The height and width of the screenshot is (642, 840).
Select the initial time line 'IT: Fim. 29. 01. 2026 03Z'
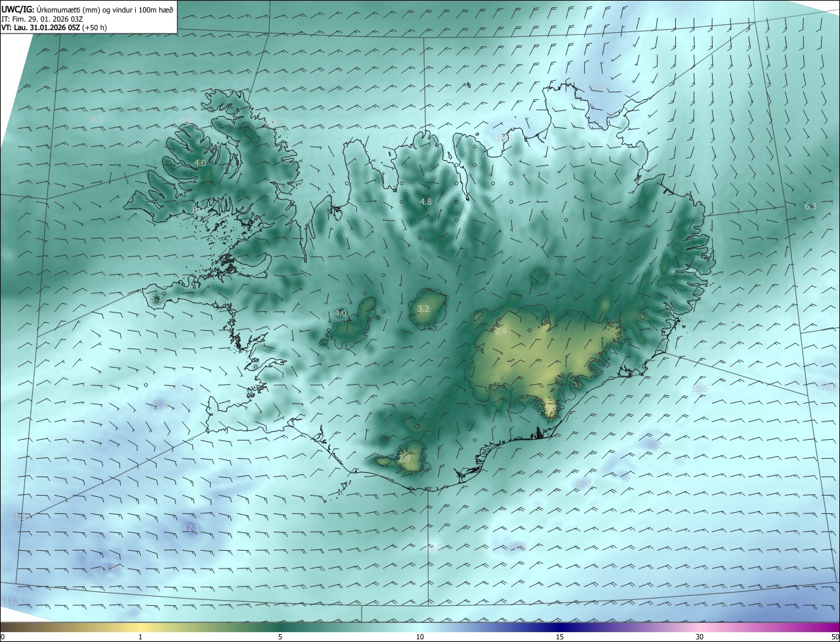(43, 18)
